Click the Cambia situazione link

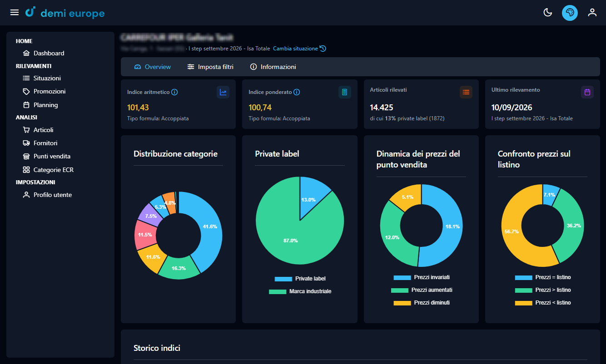295,49
